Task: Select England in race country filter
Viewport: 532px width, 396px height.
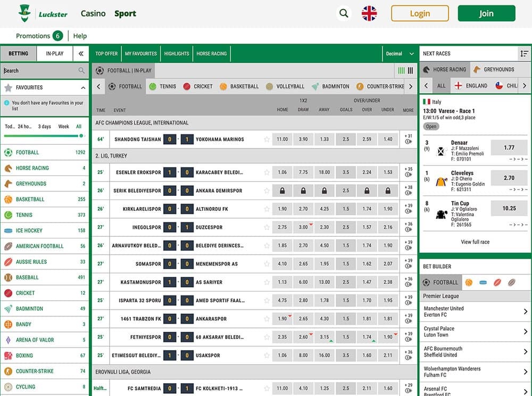Action: pyautogui.click(x=471, y=86)
